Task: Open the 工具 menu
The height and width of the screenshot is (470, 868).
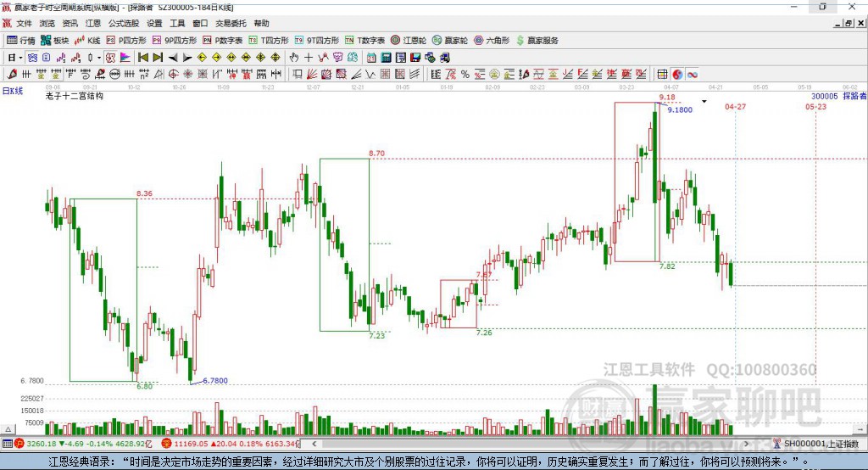Action: tap(177, 23)
